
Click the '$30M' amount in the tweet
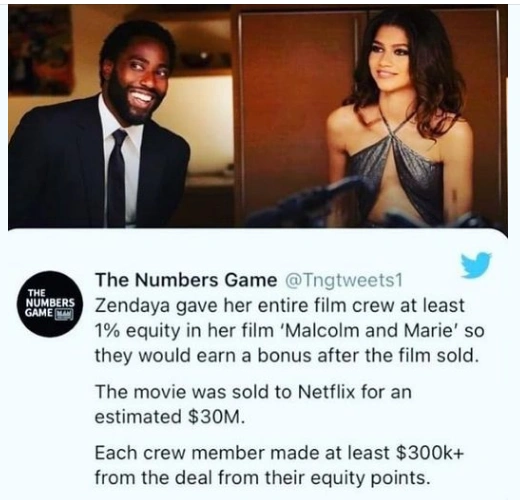(217, 417)
